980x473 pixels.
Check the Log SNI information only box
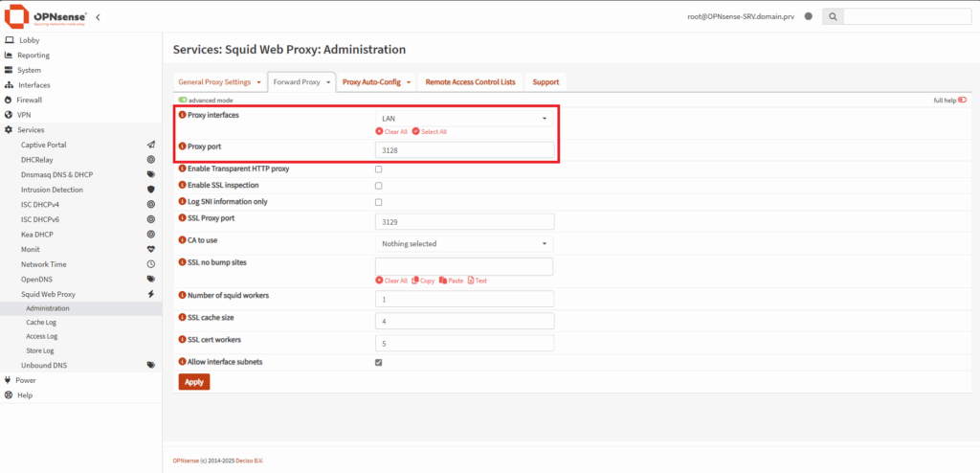pos(378,202)
